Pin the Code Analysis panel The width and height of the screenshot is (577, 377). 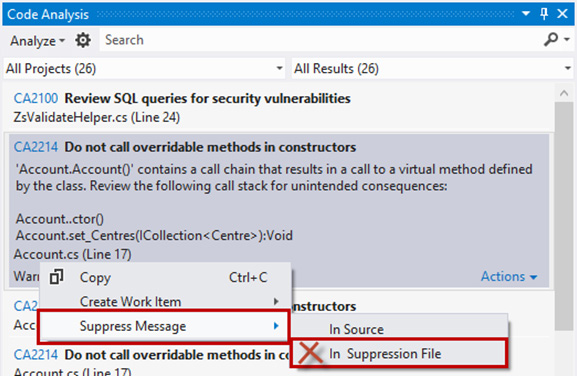[x=544, y=14]
